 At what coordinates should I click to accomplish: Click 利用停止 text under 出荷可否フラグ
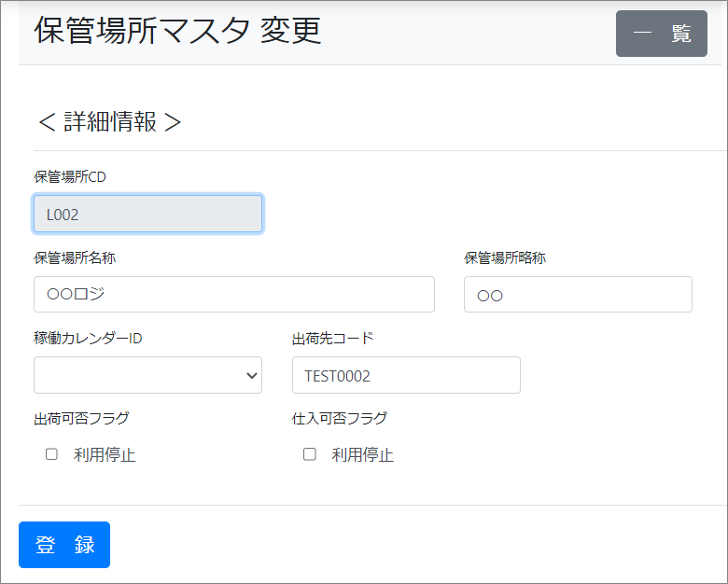[105, 455]
